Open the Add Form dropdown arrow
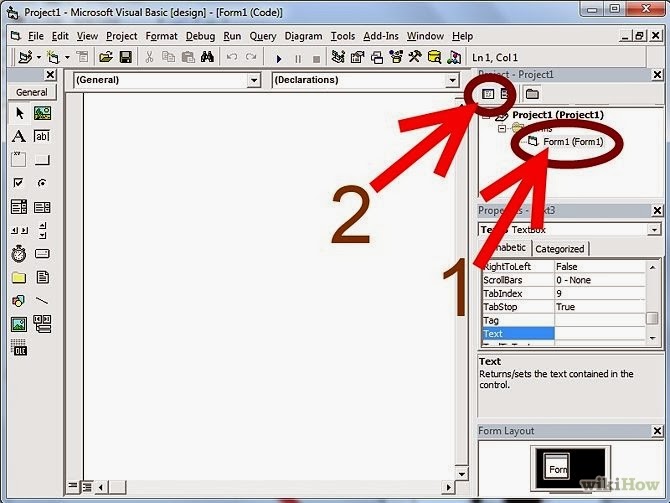This screenshot has height=503, width=670. (68, 57)
